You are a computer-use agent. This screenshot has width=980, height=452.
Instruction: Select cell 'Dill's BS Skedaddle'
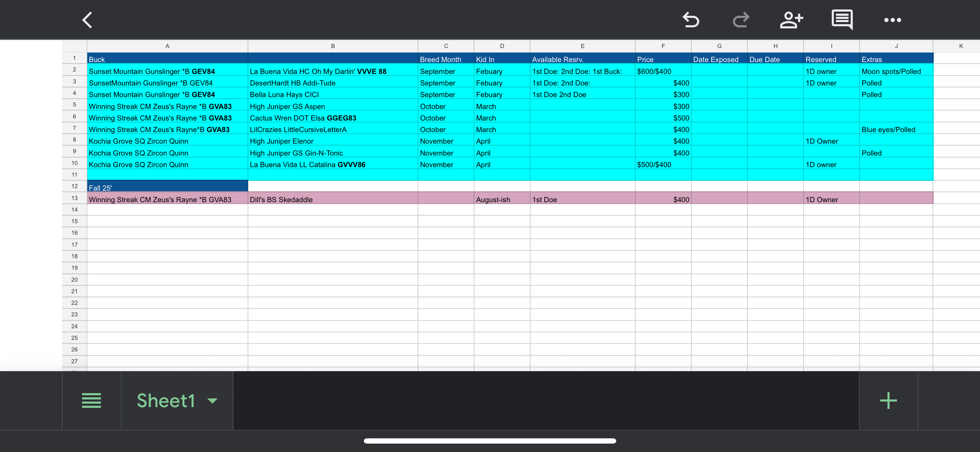coord(333,198)
